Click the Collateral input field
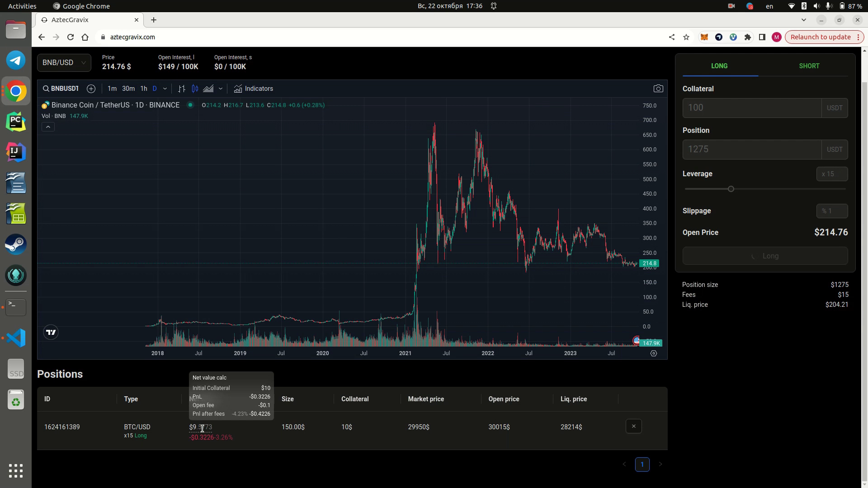 752,108
